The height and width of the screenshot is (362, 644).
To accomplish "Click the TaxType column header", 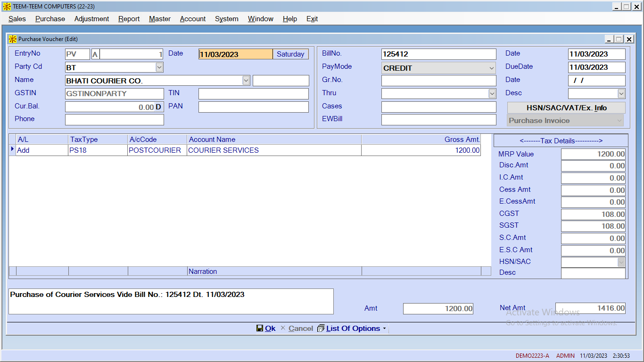I will click(98, 140).
